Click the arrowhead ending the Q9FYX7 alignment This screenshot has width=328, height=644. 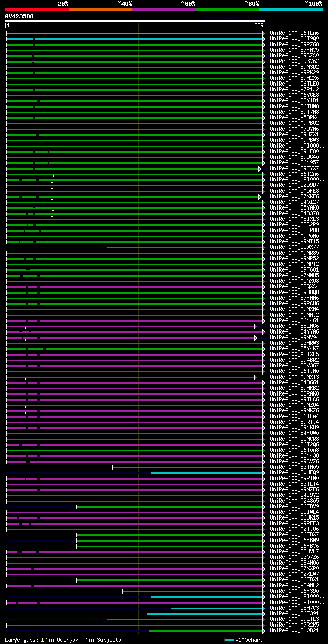coord(260,168)
